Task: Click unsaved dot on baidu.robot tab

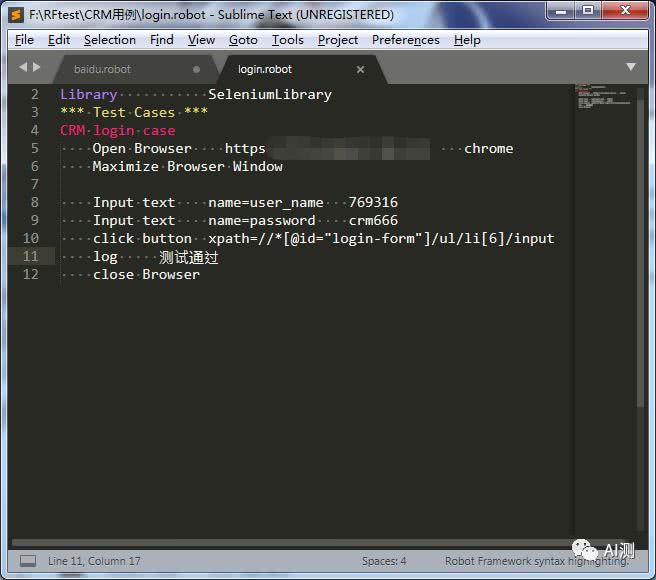Action: [x=196, y=69]
